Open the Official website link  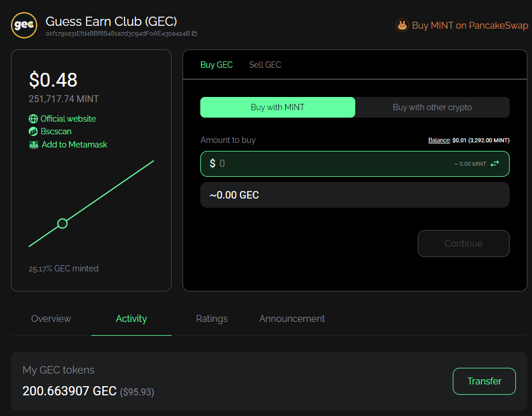(x=68, y=119)
